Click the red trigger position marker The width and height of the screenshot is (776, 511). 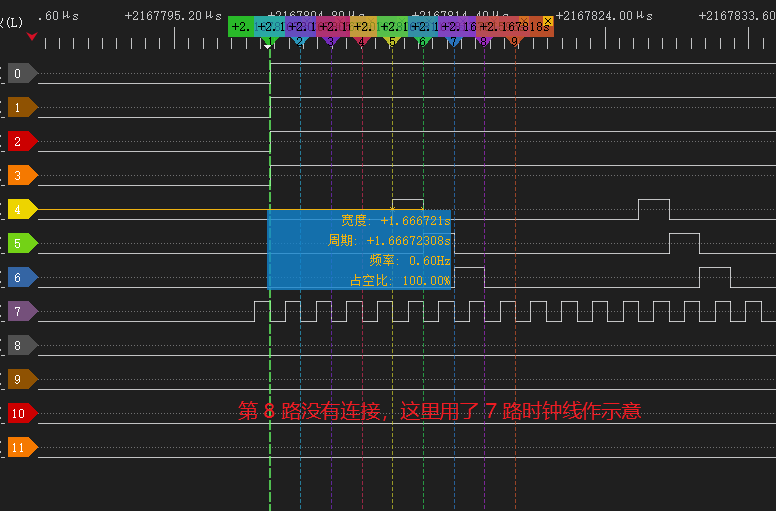pos(32,36)
